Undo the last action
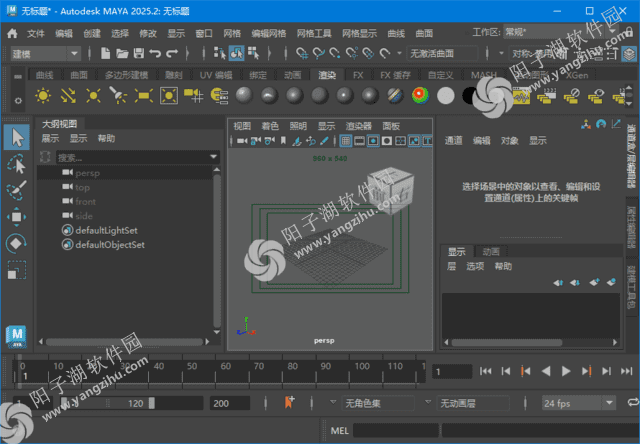The height and width of the screenshot is (444, 640). 155,53
